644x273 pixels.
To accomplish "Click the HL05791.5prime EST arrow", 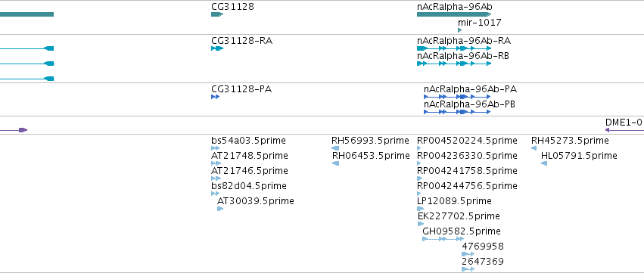I will (544, 163).
